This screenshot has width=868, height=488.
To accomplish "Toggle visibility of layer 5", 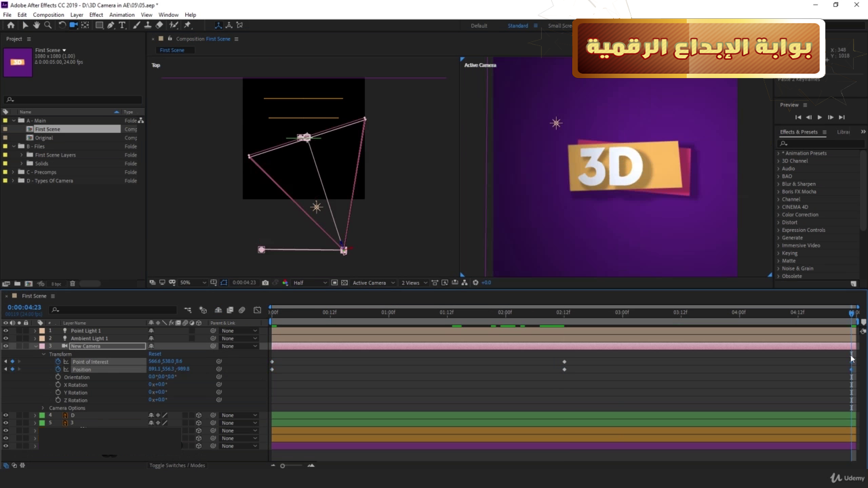I will (5, 423).
